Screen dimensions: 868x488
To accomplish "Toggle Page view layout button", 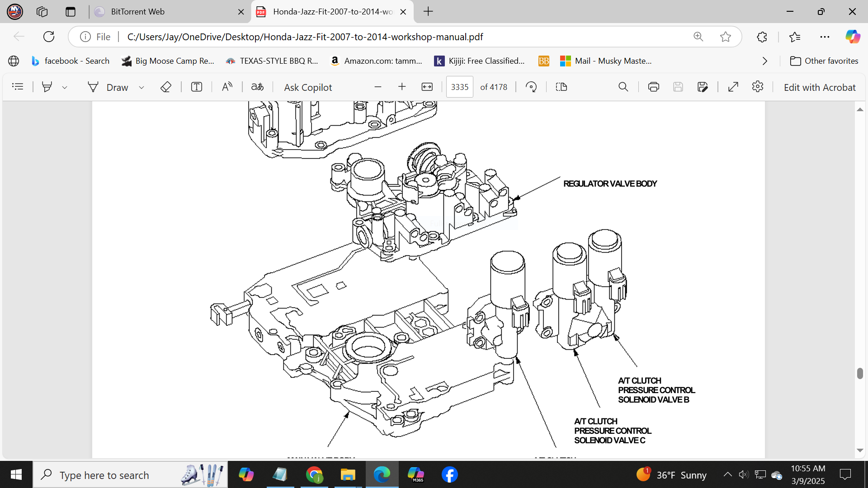I will click(x=561, y=87).
